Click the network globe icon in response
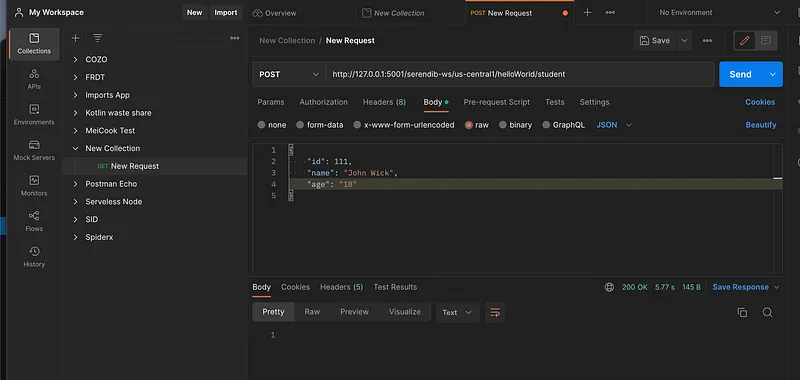Screen dimensions: 800x380 [x=609, y=287]
